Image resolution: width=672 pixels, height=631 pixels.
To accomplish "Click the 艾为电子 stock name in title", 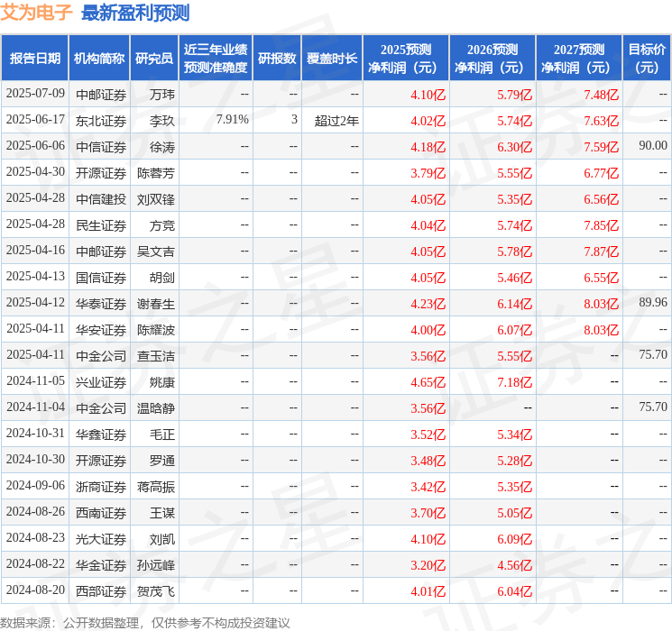I will point(37,13).
